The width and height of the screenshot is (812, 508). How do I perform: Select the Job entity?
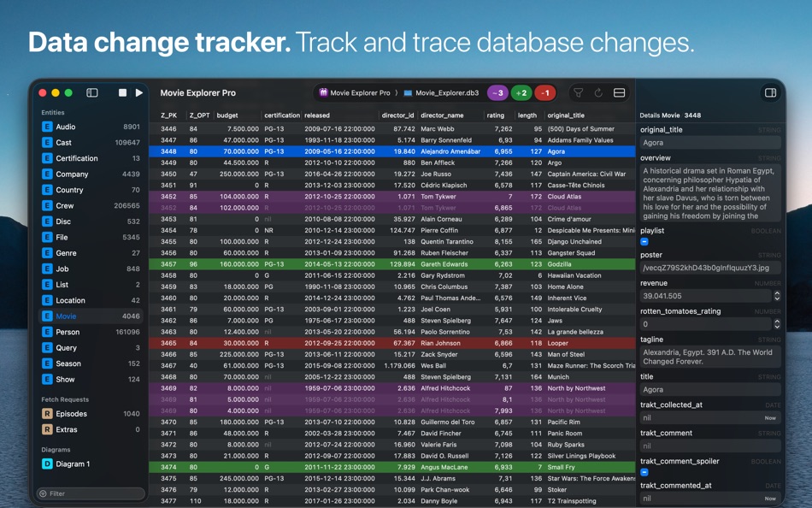click(x=91, y=269)
